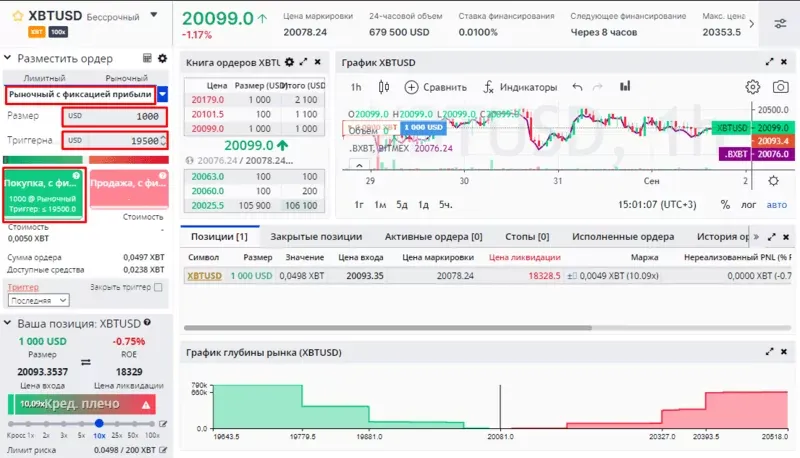Switch to Исполненные ордера tab

[623, 237]
